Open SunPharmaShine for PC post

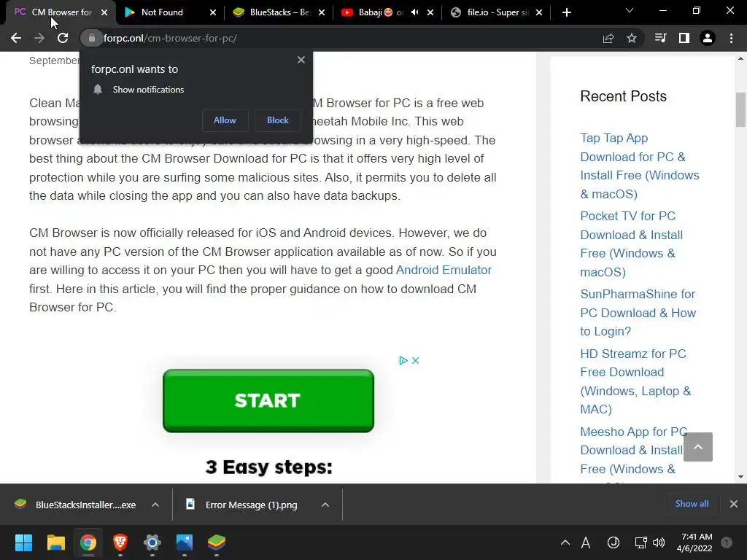click(638, 312)
